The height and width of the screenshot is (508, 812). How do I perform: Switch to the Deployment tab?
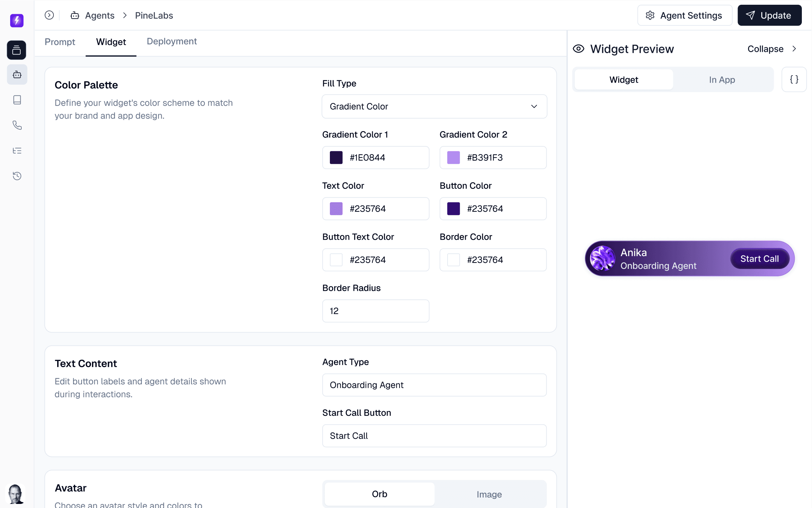(x=172, y=41)
